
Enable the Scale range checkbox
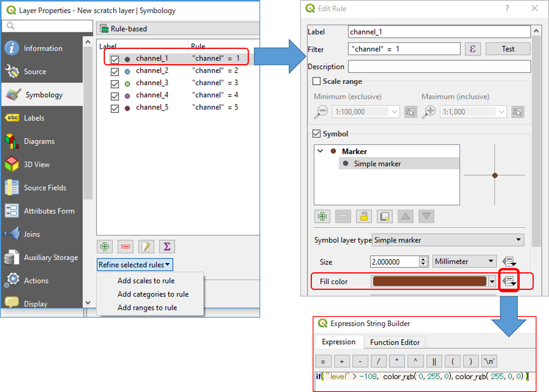pyautogui.click(x=317, y=81)
